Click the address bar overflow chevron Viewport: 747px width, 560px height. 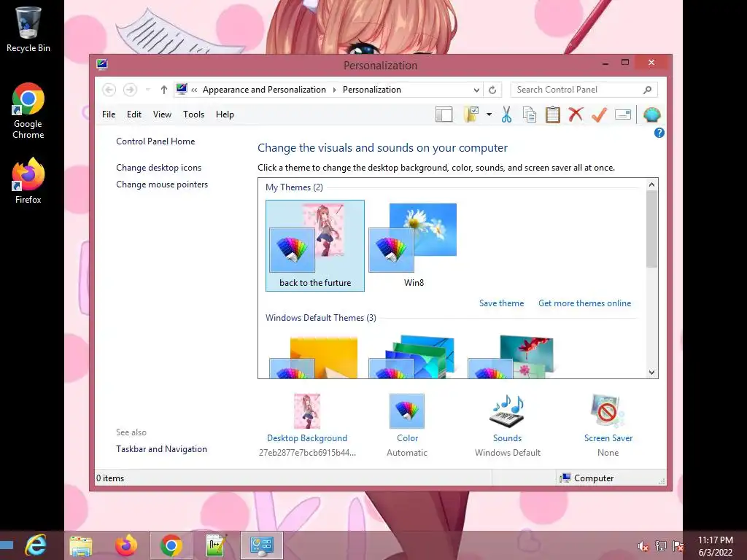(x=194, y=90)
